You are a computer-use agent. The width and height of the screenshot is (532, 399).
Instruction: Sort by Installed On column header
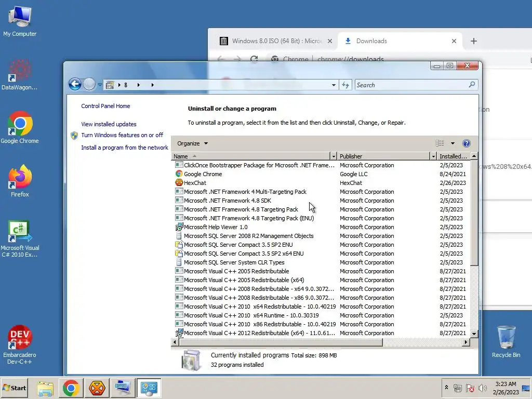pyautogui.click(x=453, y=156)
